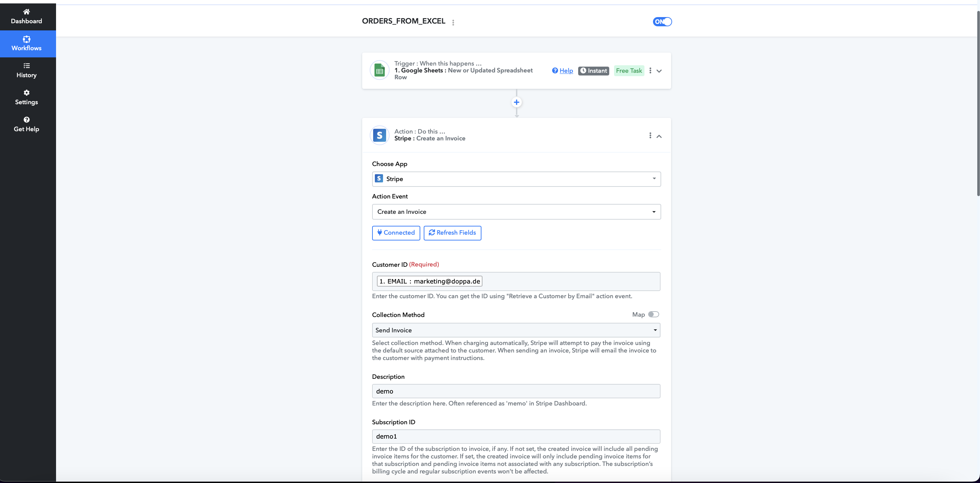Click the Get Help question icon

tap(26, 120)
